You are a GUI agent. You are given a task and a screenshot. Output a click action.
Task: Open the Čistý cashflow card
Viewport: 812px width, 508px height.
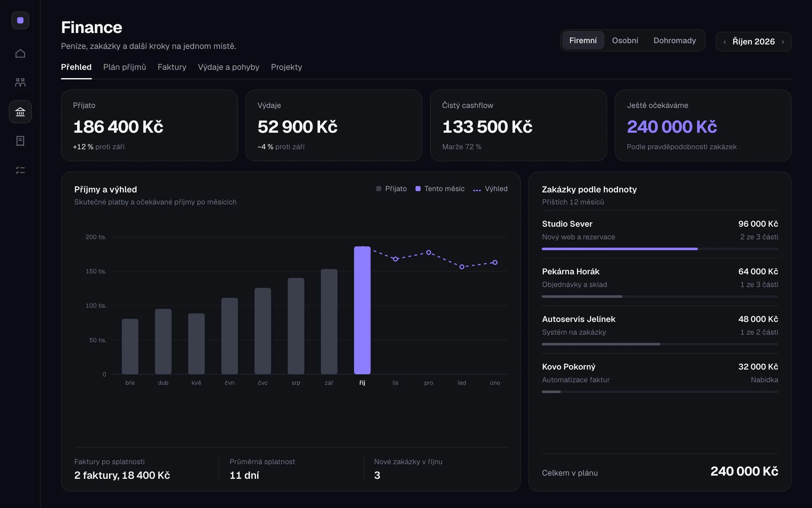click(518, 125)
